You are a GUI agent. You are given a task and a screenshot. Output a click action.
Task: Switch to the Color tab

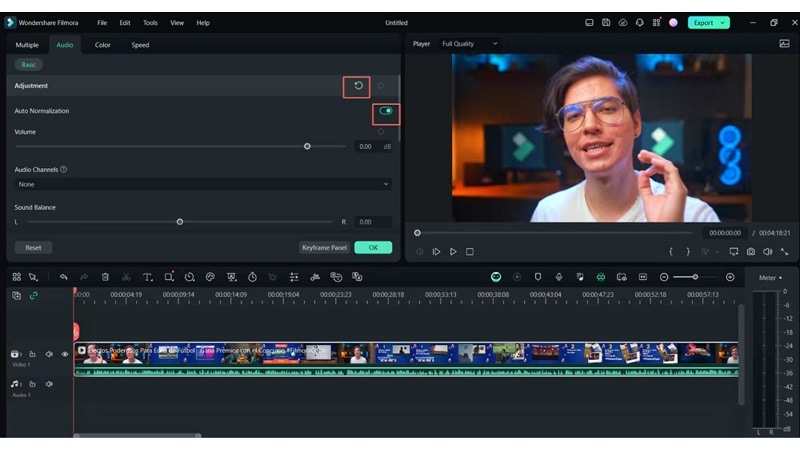[x=103, y=45]
